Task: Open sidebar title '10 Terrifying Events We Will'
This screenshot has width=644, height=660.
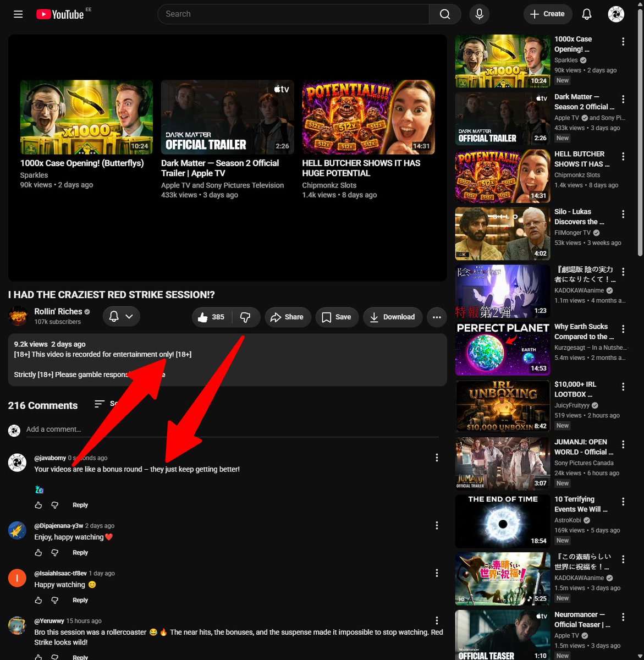Action: 581,504
